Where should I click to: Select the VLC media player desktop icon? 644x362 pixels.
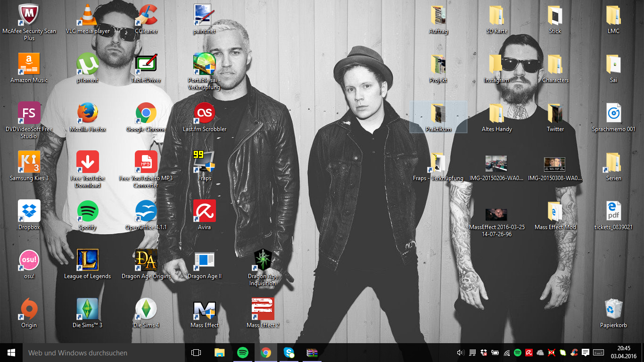tap(88, 16)
